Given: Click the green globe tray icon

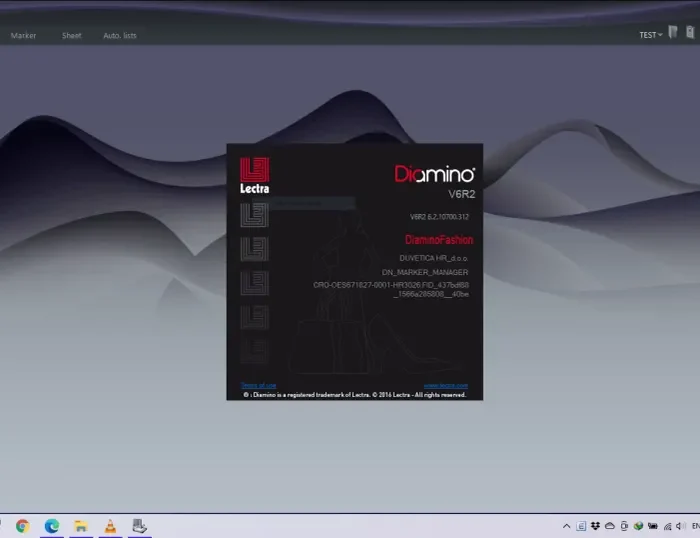Looking at the screenshot, I should click(638, 526).
